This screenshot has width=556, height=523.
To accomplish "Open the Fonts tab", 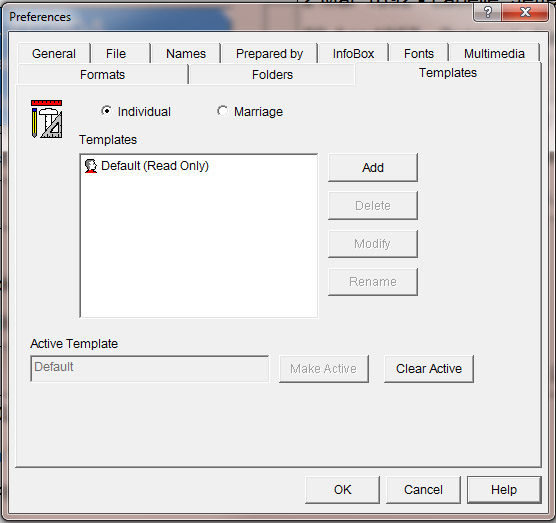I will (419, 54).
